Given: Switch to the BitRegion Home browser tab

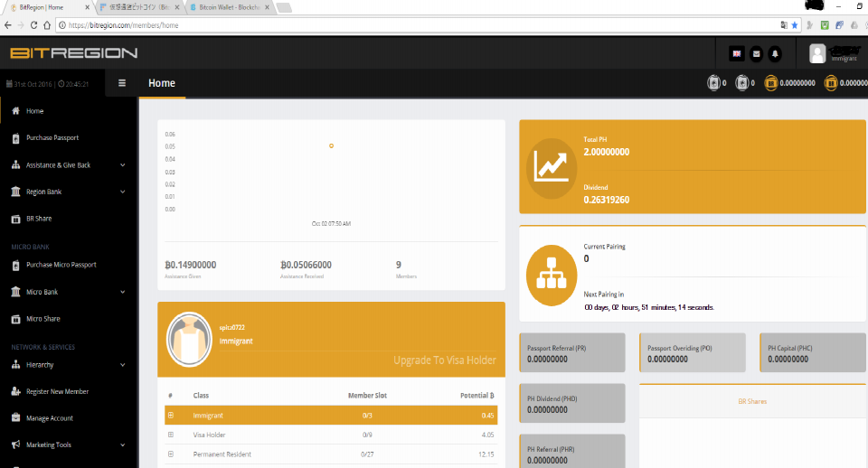Looking at the screenshot, I should point(49,7).
